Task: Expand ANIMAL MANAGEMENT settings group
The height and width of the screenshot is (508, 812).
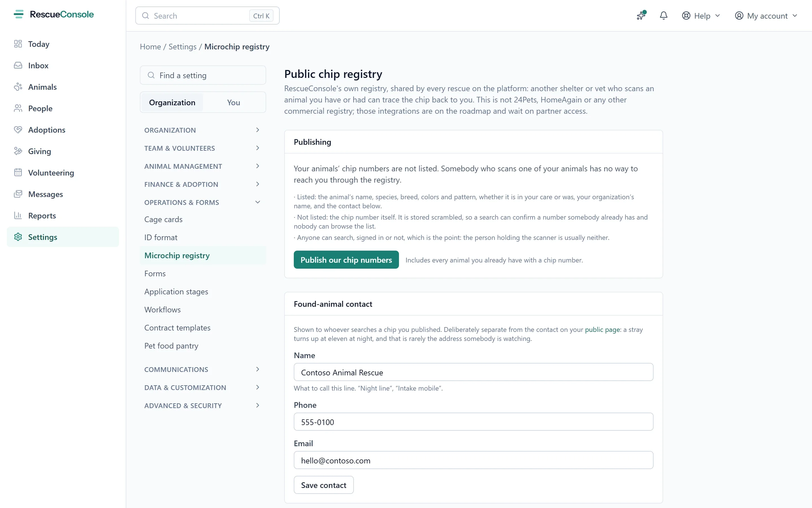Action: [203, 166]
